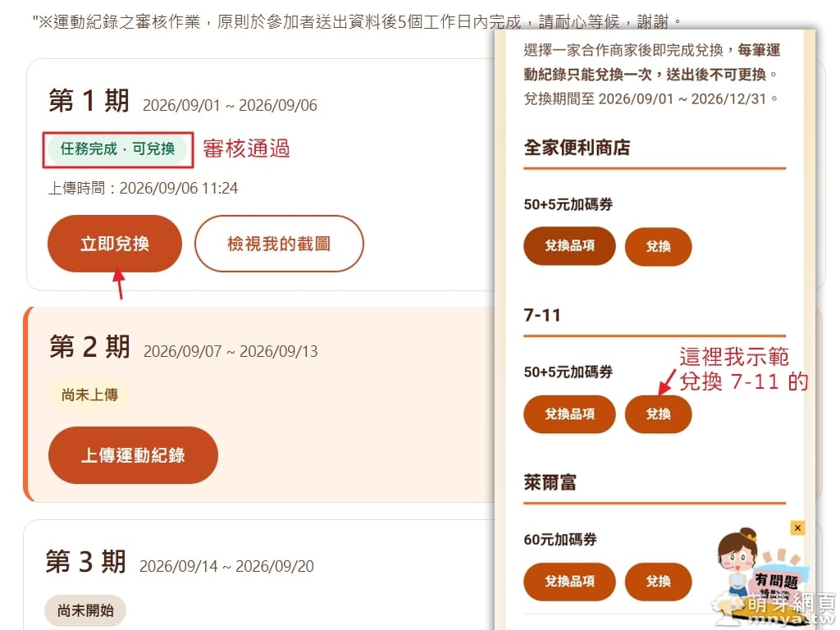Select the 第 2 期 card heading
This screenshot has width=840, height=630.
[89, 347]
